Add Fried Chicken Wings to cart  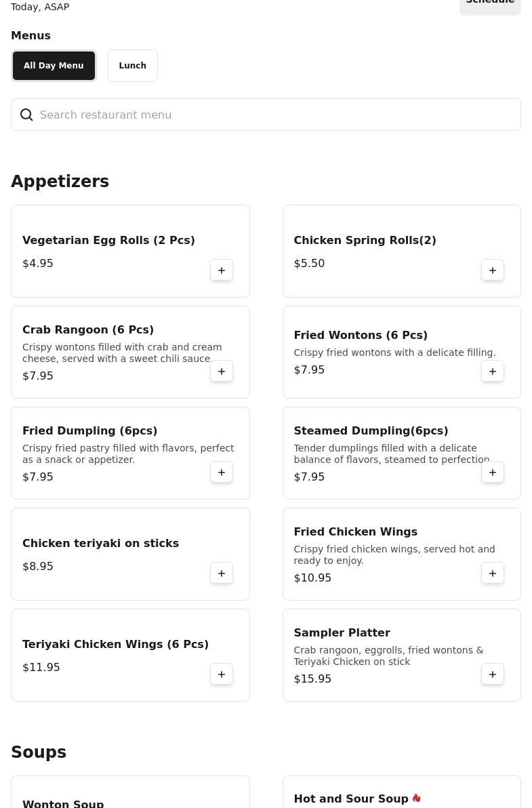pos(493,573)
